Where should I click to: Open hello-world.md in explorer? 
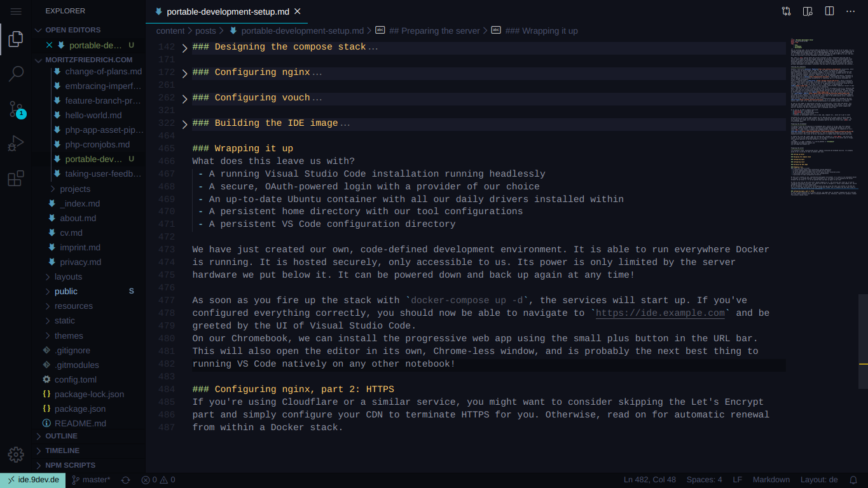point(93,115)
